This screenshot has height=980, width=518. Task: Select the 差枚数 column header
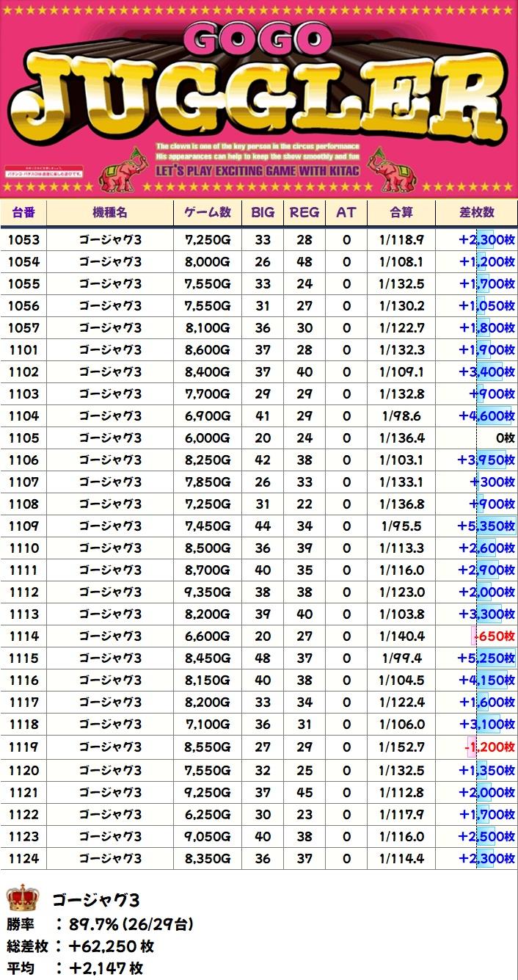[476, 212]
